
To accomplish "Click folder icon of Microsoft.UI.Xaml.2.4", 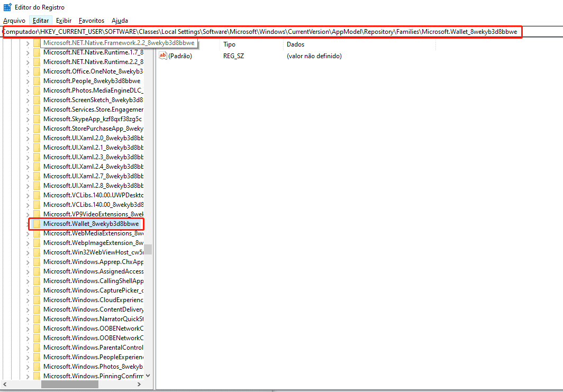I will pos(37,167).
